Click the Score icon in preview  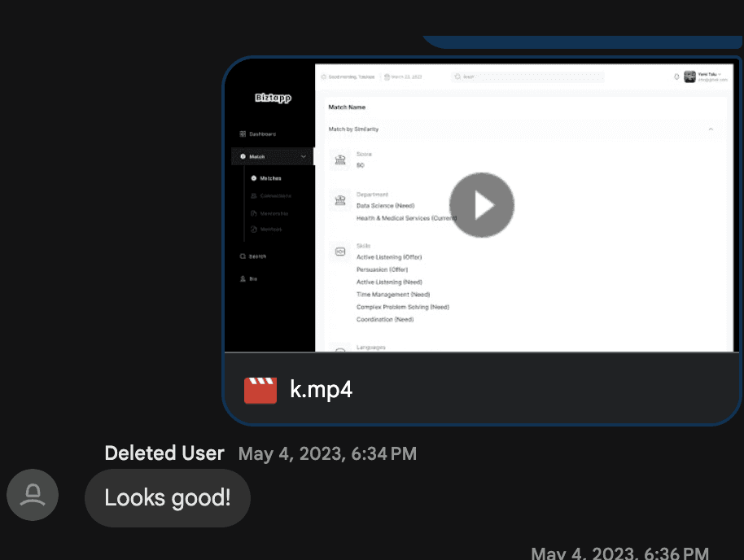pos(340,160)
